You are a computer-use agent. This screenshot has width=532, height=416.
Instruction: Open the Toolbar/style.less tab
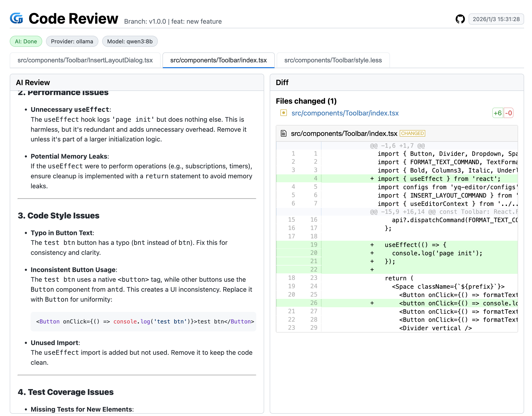pos(333,60)
